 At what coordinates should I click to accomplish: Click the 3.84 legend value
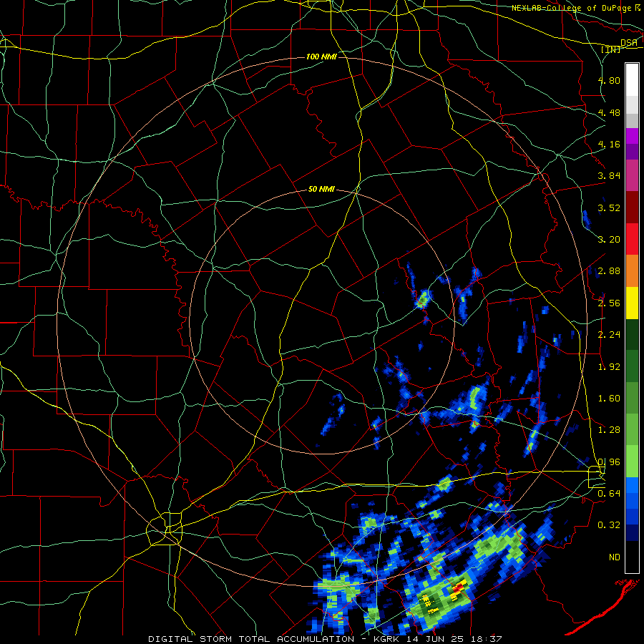click(x=609, y=176)
